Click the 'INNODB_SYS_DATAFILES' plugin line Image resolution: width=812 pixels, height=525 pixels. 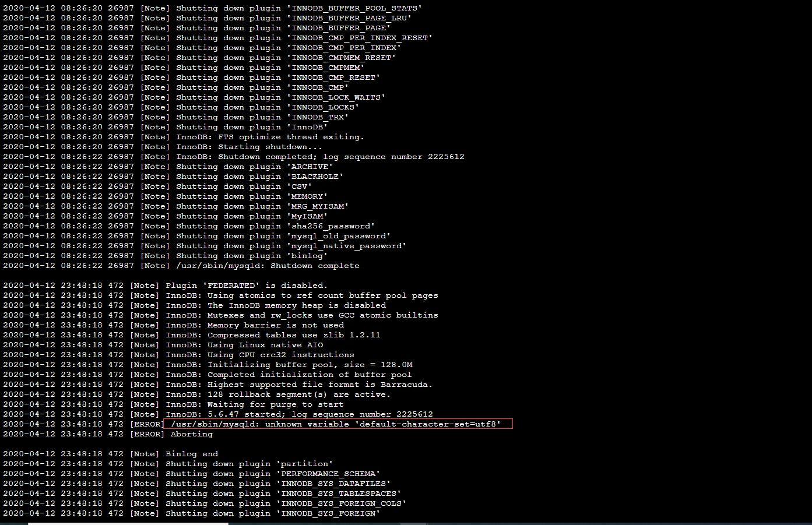(x=197, y=484)
